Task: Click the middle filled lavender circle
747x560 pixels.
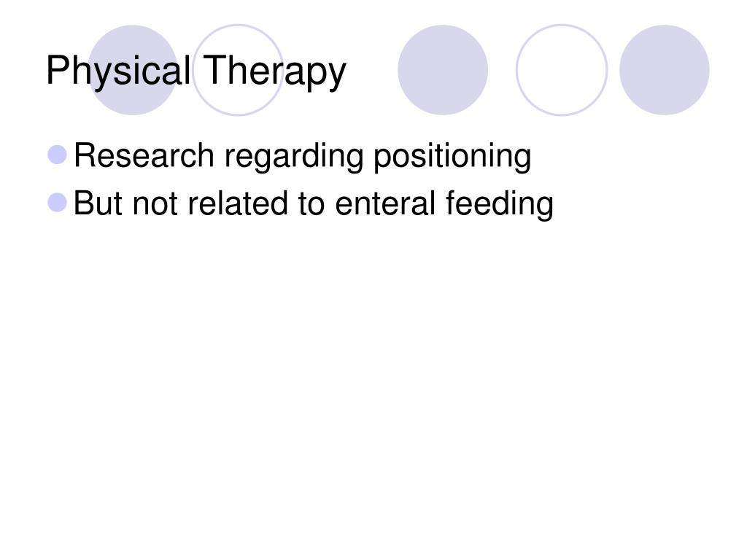Action: pyautogui.click(x=443, y=70)
